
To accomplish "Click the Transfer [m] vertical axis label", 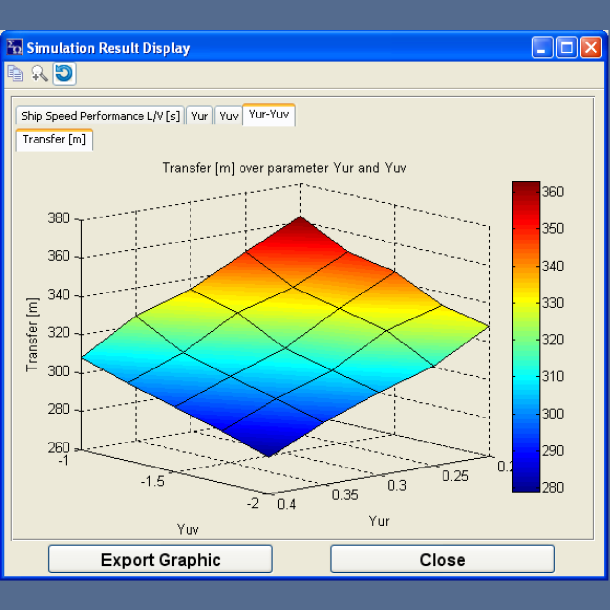I will pos(31,335).
